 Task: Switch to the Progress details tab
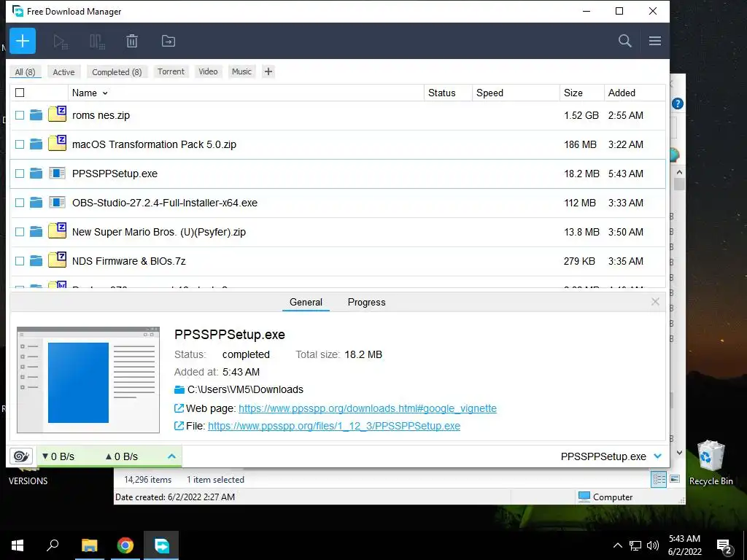point(366,302)
